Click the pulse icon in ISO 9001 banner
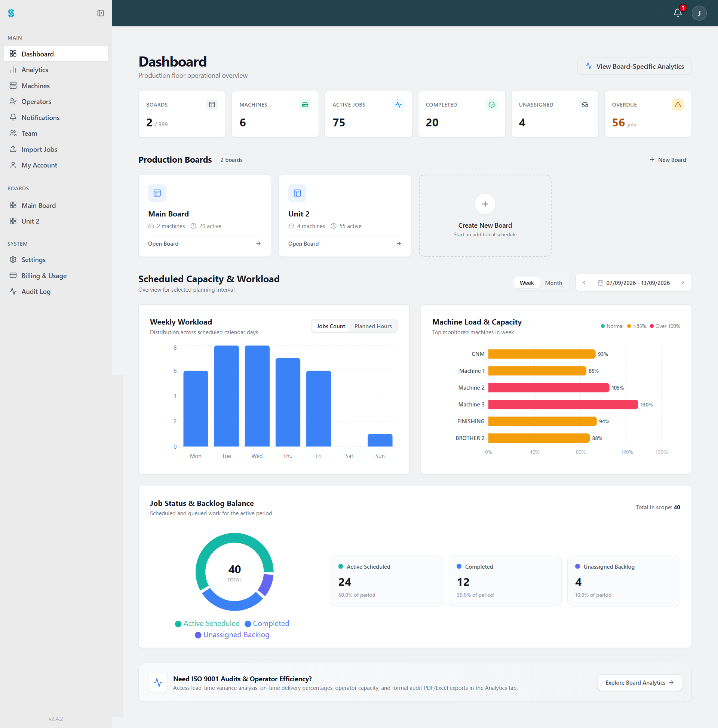718x728 pixels. point(158,683)
